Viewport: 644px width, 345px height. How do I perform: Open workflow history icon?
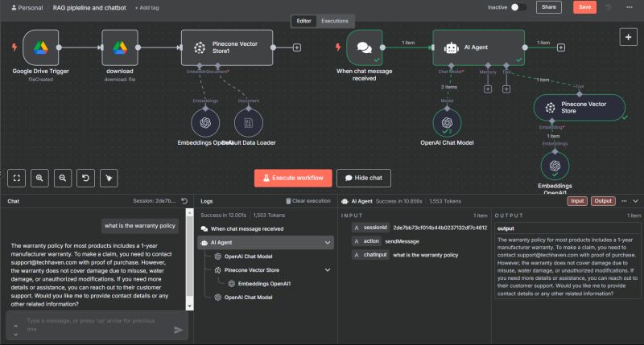[x=609, y=7]
